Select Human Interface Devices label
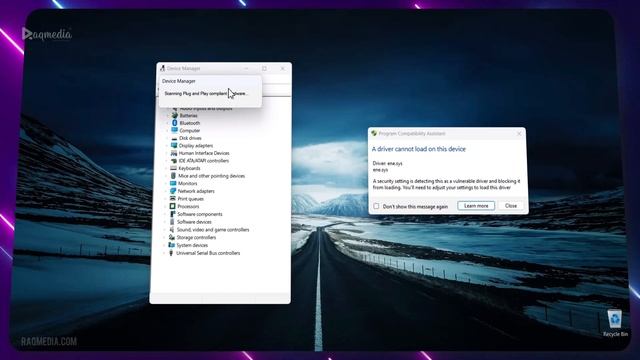 204,153
